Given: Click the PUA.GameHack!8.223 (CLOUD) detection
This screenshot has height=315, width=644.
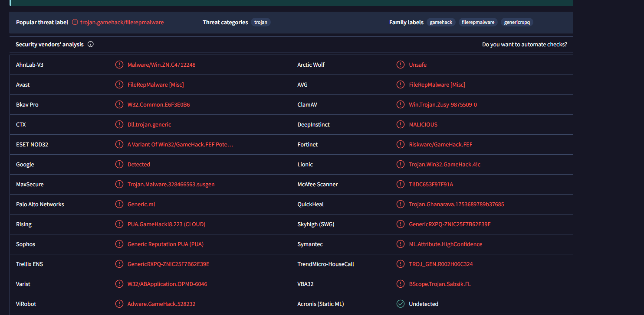Looking at the screenshot, I should pyautogui.click(x=167, y=224).
